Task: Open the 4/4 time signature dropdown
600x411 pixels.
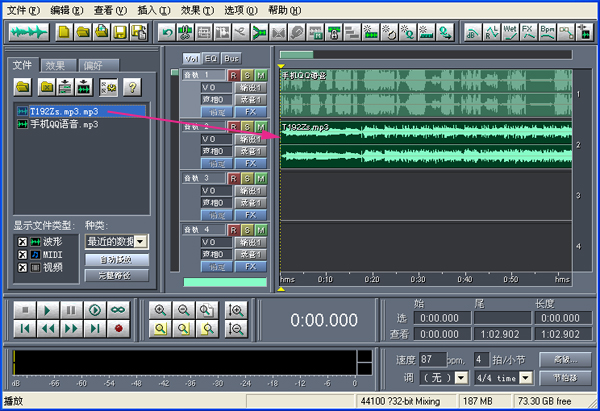Action: tap(527, 378)
